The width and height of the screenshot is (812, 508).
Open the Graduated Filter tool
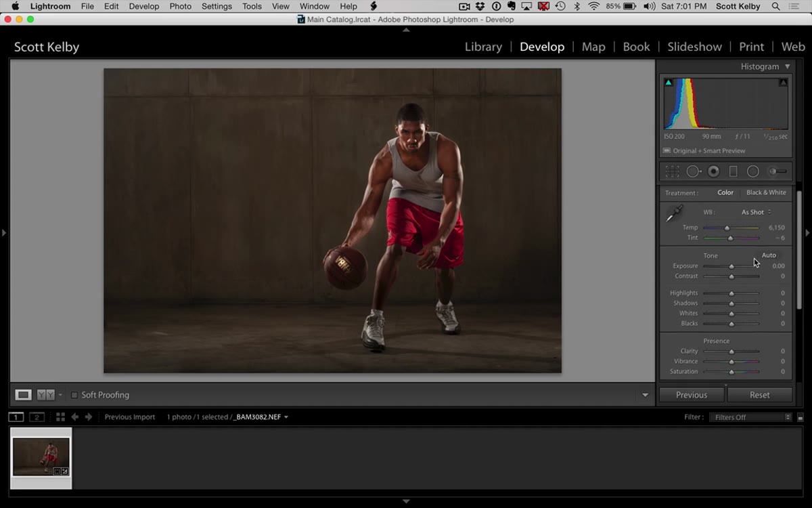click(733, 171)
